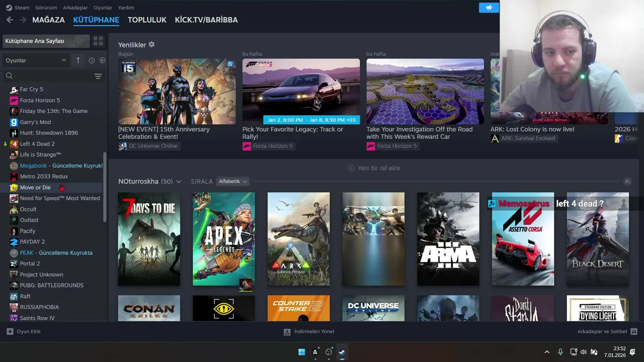Image resolution: width=644 pixels, height=362 pixels.
Task: Click the downloads manager icon
Action: 287,332
